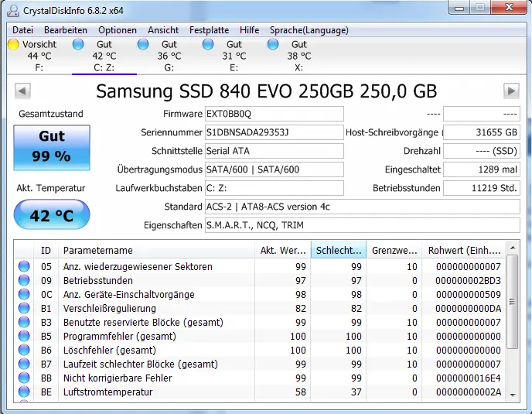Select the drive E: status icon at 31 °C
Viewport: 532px width, 414px height.
[208, 45]
